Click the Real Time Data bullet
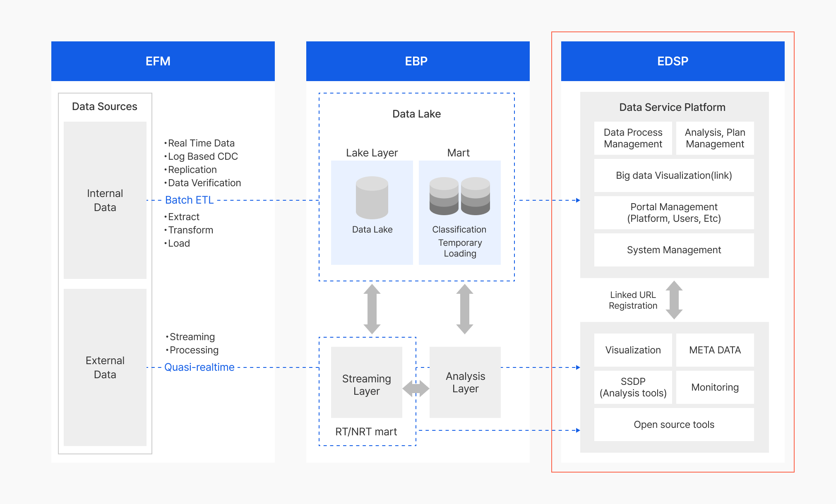The height and width of the screenshot is (504, 836). [199, 143]
